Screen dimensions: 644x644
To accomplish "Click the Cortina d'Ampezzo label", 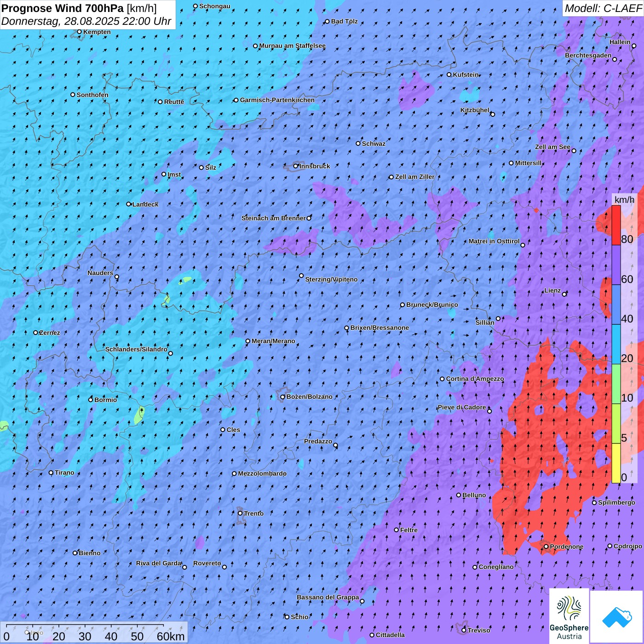I will pyautogui.click(x=475, y=379).
